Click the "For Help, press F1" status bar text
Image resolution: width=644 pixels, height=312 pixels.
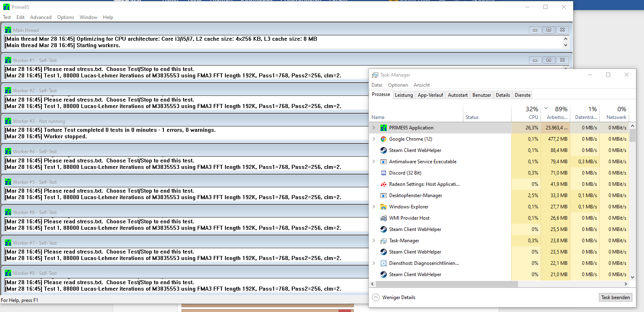(x=19, y=300)
